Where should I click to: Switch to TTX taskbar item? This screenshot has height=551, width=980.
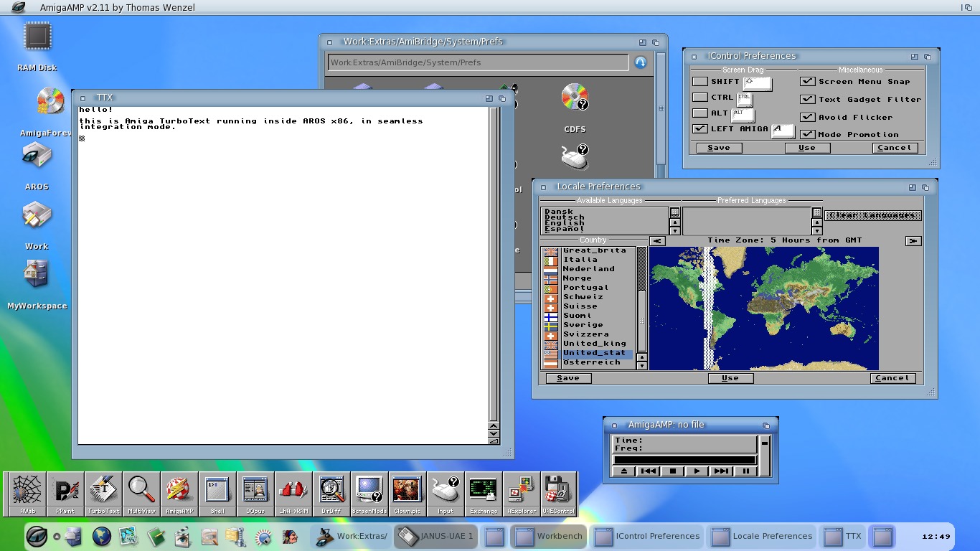click(x=843, y=536)
